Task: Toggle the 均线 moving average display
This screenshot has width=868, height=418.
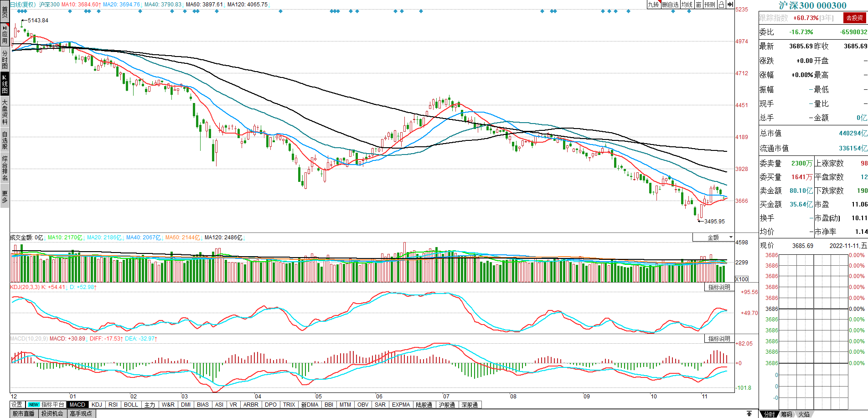Action: coord(687,5)
